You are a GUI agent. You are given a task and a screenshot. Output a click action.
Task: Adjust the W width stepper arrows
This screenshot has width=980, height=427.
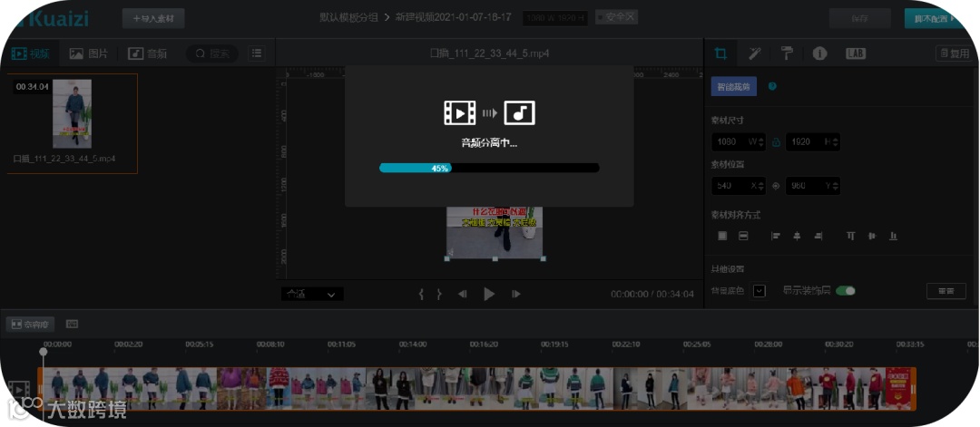[x=760, y=141]
